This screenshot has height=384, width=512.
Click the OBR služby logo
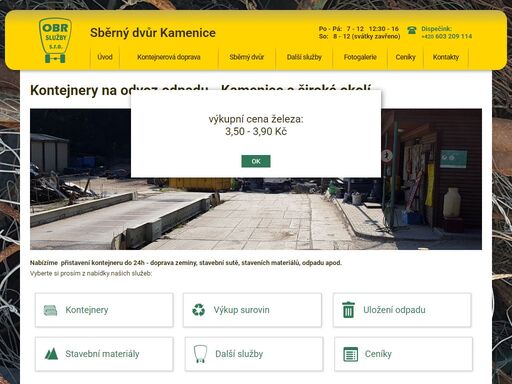55,40
